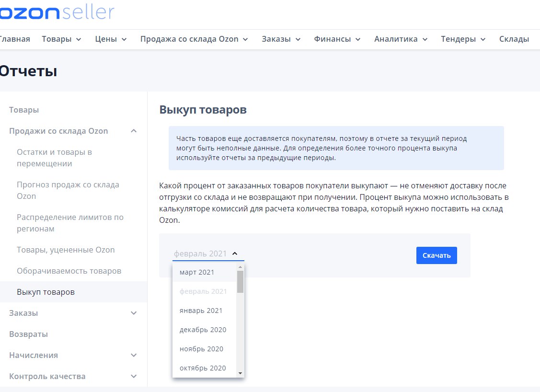Choose октябрь 2020 from the list
The height and width of the screenshot is (392, 540).
click(204, 368)
